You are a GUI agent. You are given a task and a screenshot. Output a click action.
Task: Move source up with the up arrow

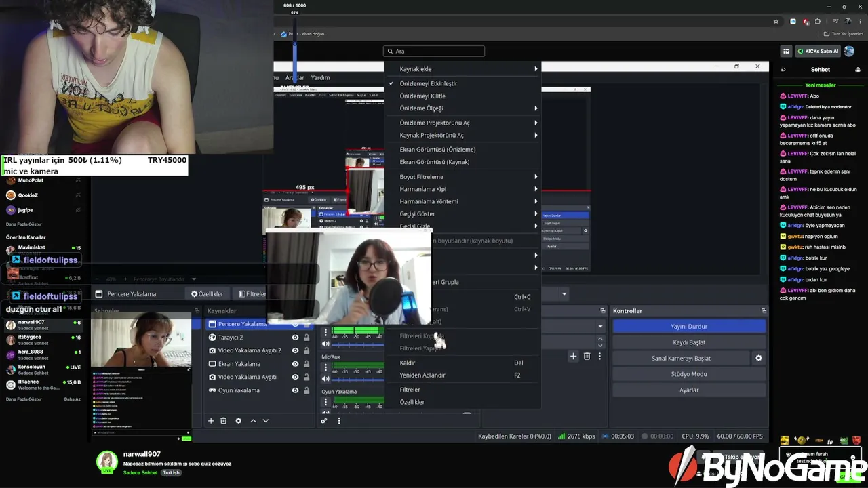[x=254, y=421]
